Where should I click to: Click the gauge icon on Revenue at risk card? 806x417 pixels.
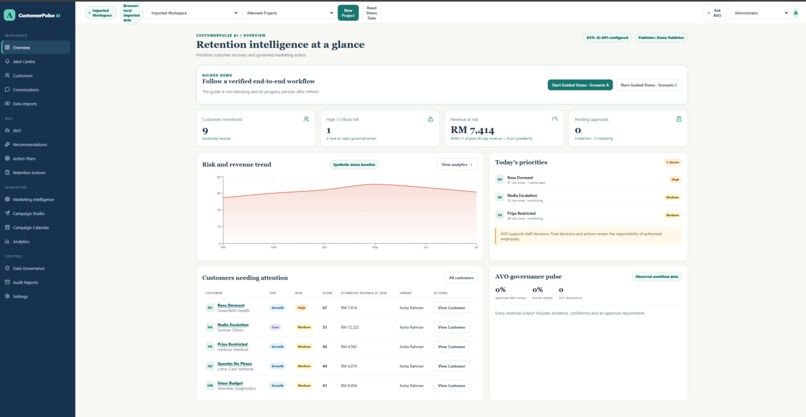555,119
